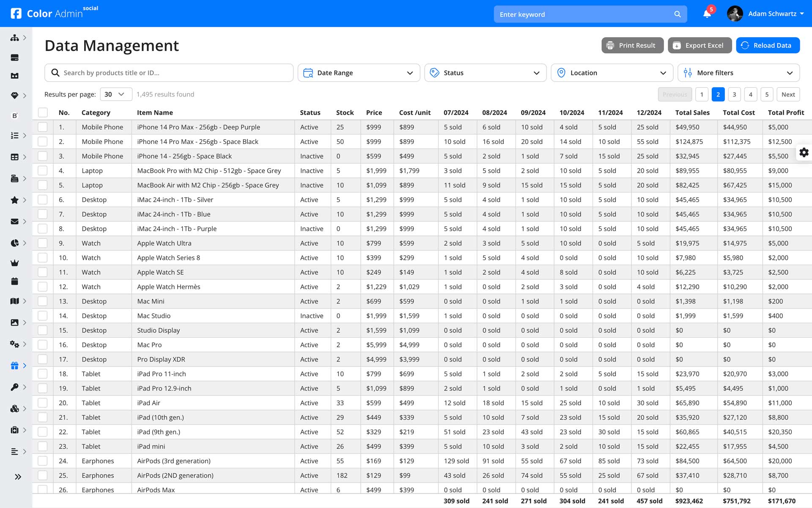The width and height of the screenshot is (812, 508).
Task: Open the gear settings panel icon
Action: click(804, 152)
